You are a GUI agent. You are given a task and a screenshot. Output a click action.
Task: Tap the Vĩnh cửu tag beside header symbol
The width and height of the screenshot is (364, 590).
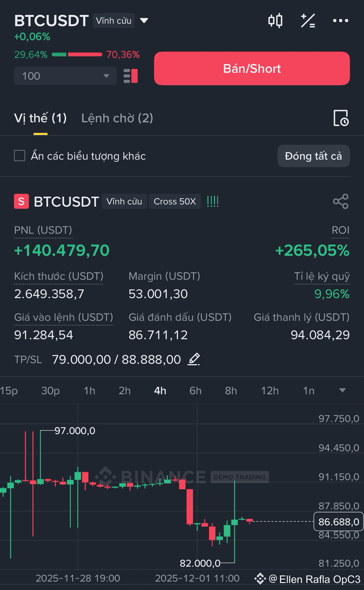pyautogui.click(x=114, y=21)
